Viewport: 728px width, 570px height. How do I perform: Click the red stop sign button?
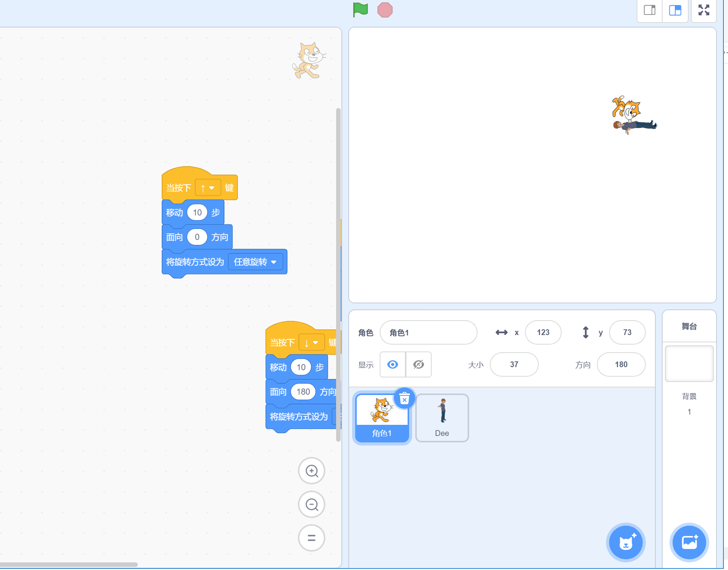385,10
